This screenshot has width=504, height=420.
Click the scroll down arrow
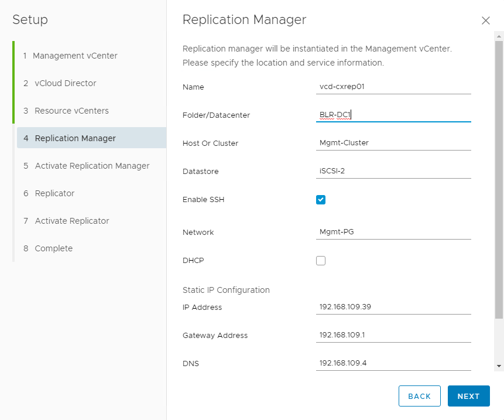(499, 366)
